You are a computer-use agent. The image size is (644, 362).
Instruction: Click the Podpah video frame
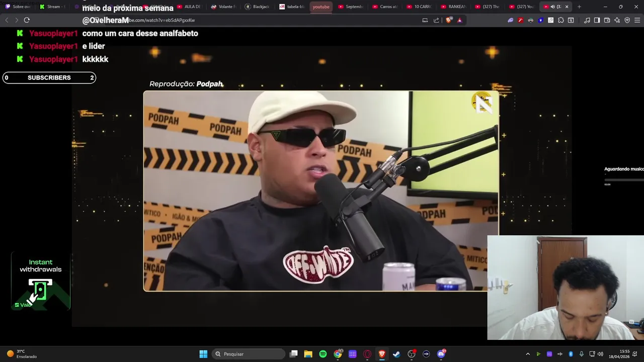point(321,191)
